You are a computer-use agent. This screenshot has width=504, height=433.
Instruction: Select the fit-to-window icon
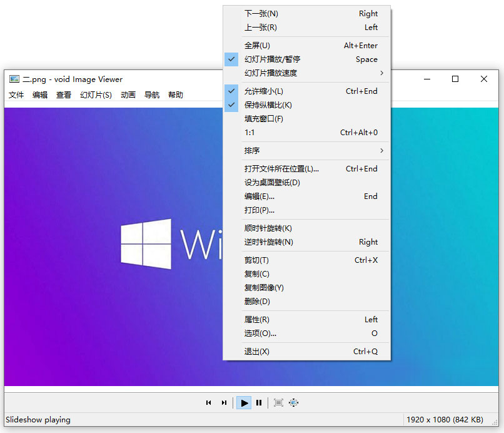[278, 402]
